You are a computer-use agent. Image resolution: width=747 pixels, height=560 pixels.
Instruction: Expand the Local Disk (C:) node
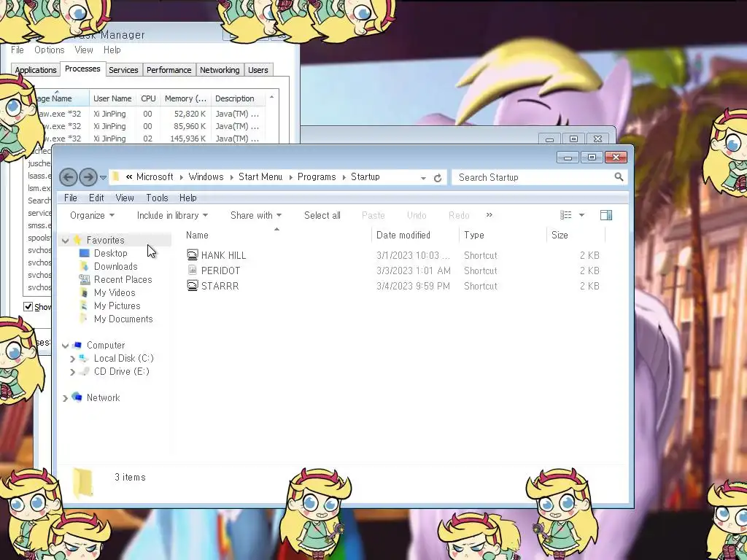(72, 359)
